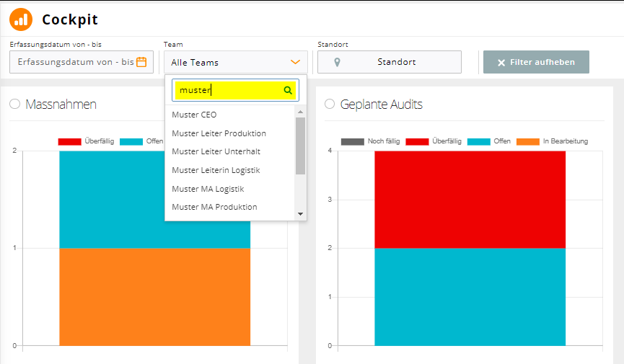Choose Muster MA Produktion from list
Screen dimensions: 624x364
pos(214,207)
